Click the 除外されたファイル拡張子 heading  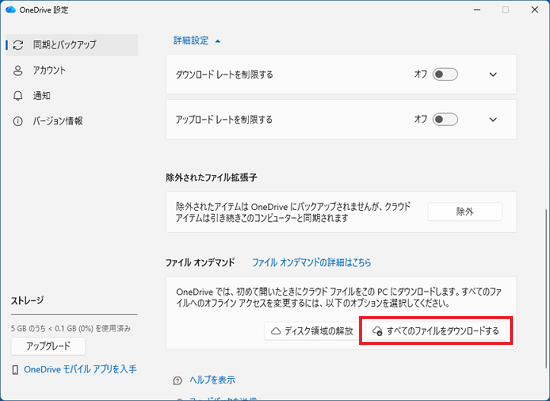pos(212,178)
